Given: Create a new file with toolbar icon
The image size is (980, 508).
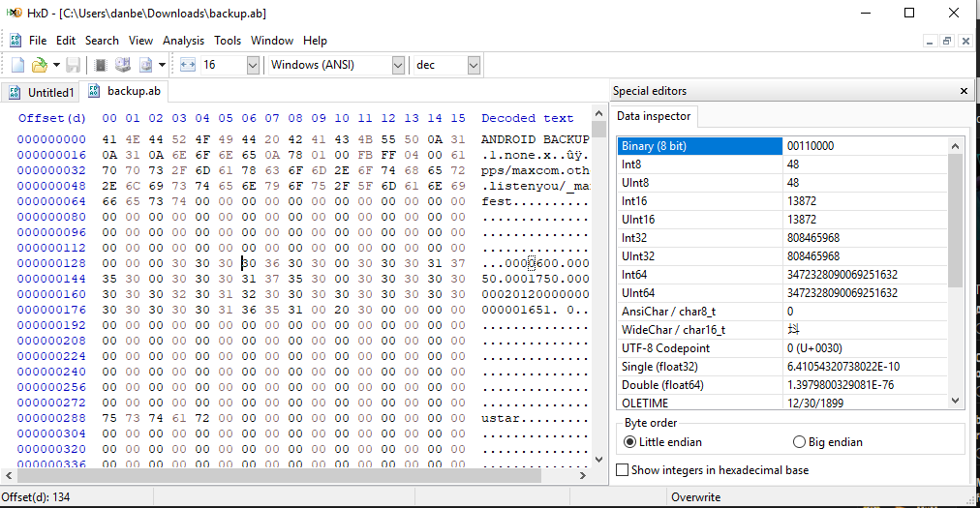Looking at the screenshot, I should (x=17, y=65).
